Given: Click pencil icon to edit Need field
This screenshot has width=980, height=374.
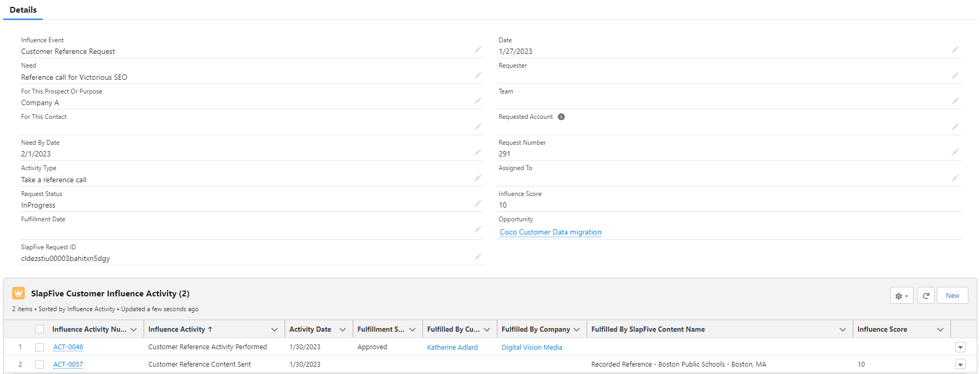Looking at the screenshot, I should pyautogui.click(x=477, y=76).
